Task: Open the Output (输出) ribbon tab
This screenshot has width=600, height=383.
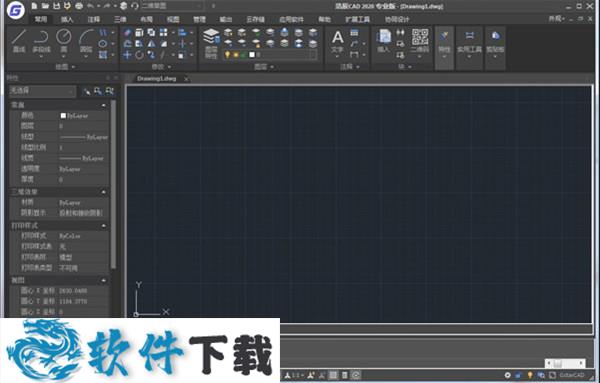Action: (x=226, y=19)
